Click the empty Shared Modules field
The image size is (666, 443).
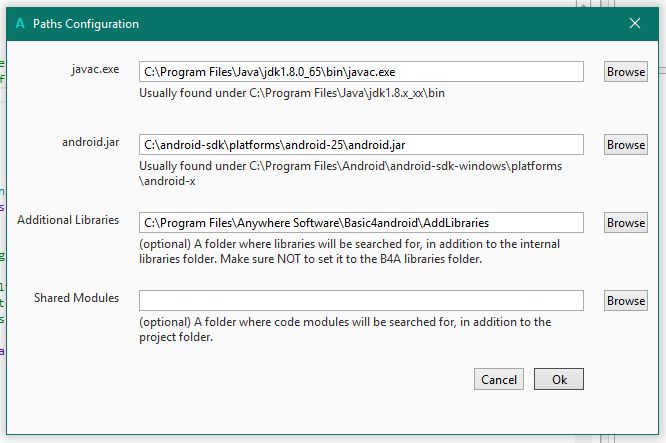[361, 301]
